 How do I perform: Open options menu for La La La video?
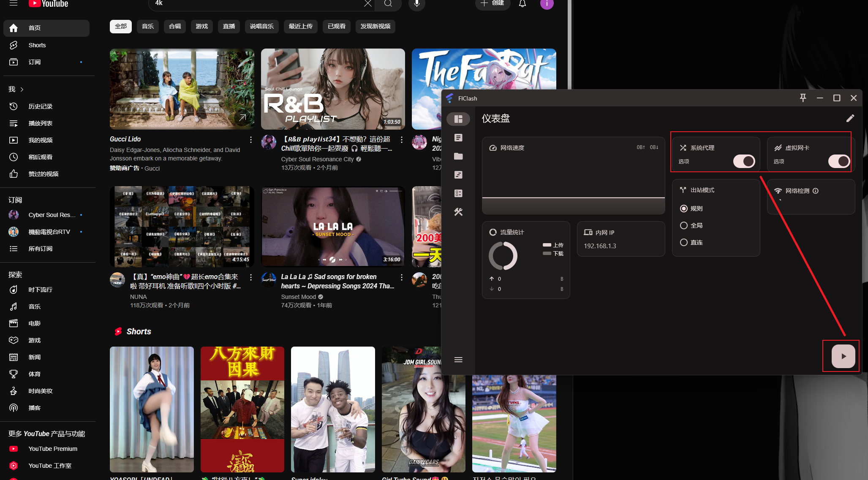402,277
